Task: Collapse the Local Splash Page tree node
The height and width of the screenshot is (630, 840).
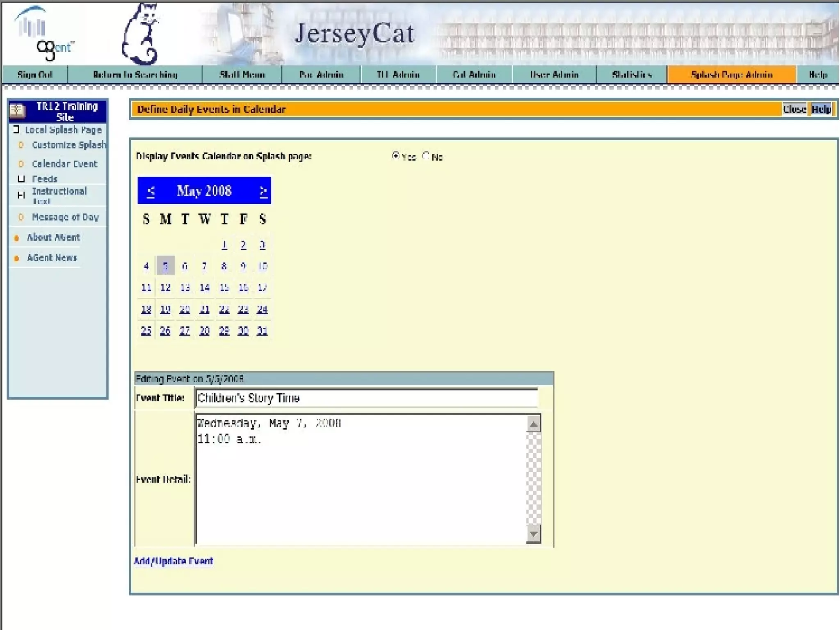Action: (16, 130)
